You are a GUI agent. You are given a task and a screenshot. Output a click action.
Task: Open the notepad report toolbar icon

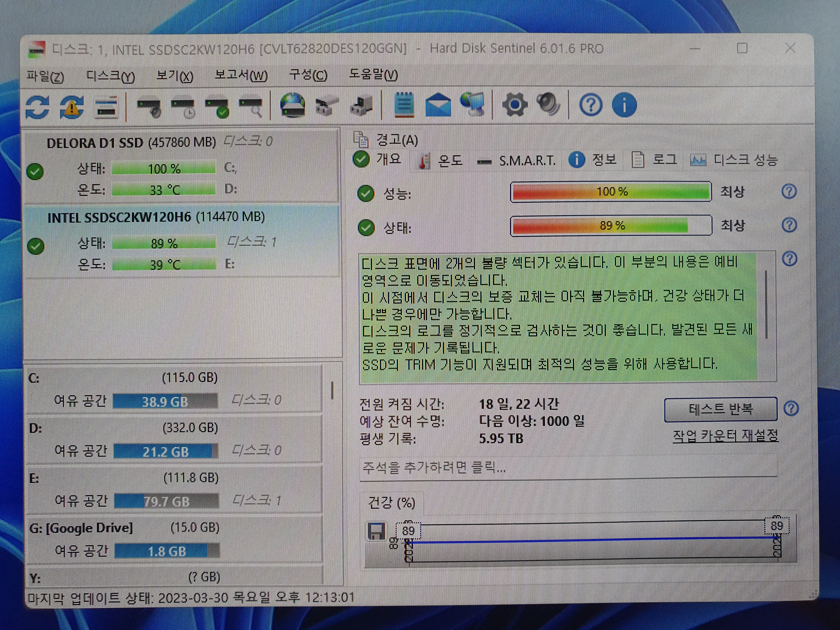pyautogui.click(x=404, y=104)
